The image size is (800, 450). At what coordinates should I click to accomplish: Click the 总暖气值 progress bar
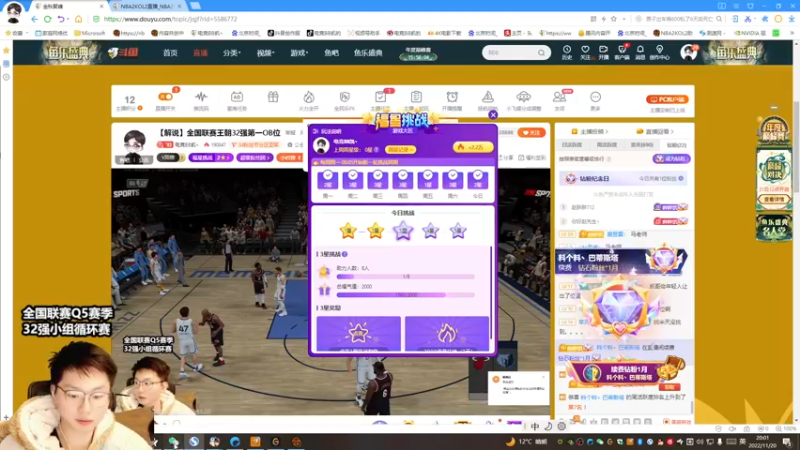point(406,295)
